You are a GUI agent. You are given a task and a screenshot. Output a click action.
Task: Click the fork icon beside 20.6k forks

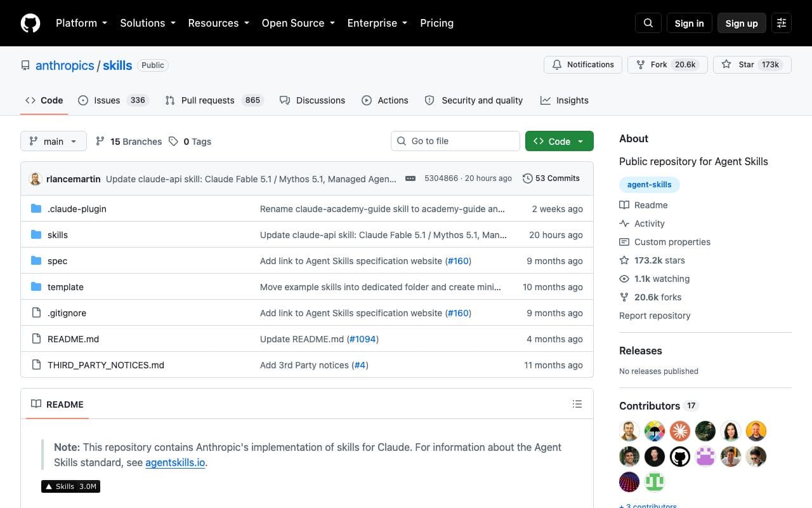(624, 297)
